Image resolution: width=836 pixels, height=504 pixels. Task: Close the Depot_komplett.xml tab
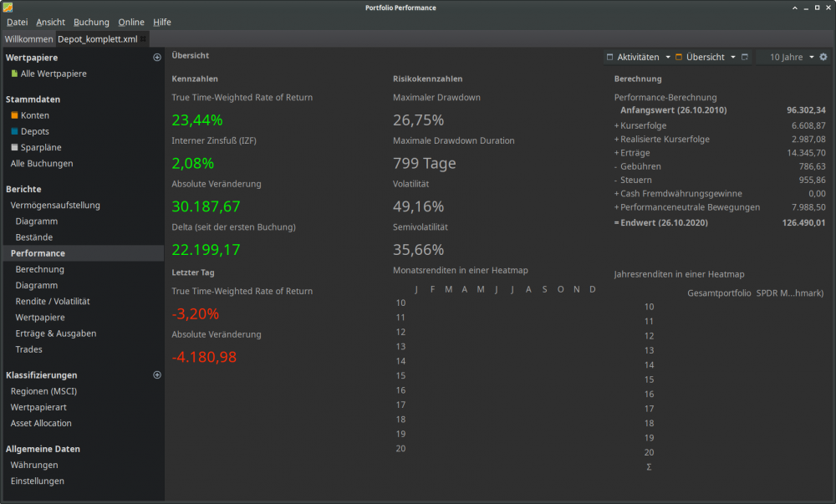pyautogui.click(x=144, y=39)
